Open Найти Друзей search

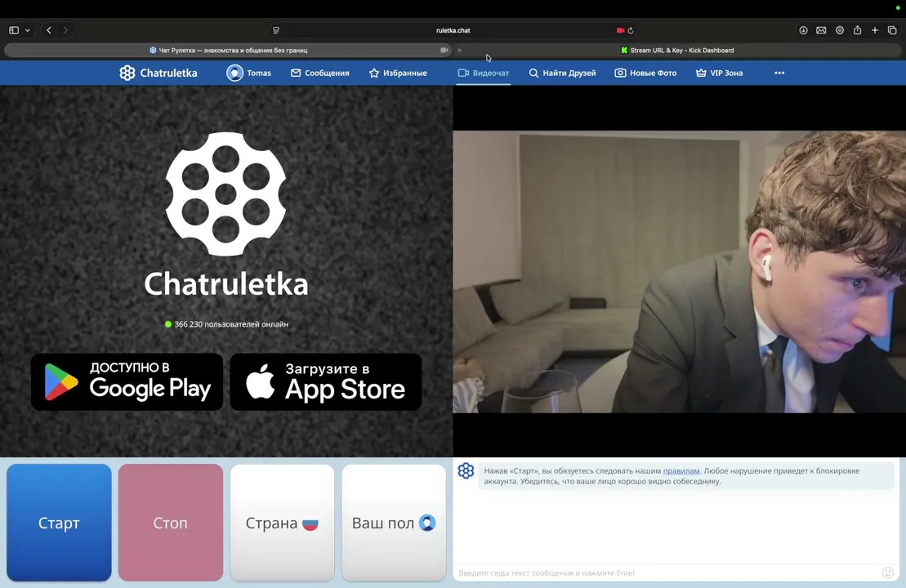click(x=562, y=73)
